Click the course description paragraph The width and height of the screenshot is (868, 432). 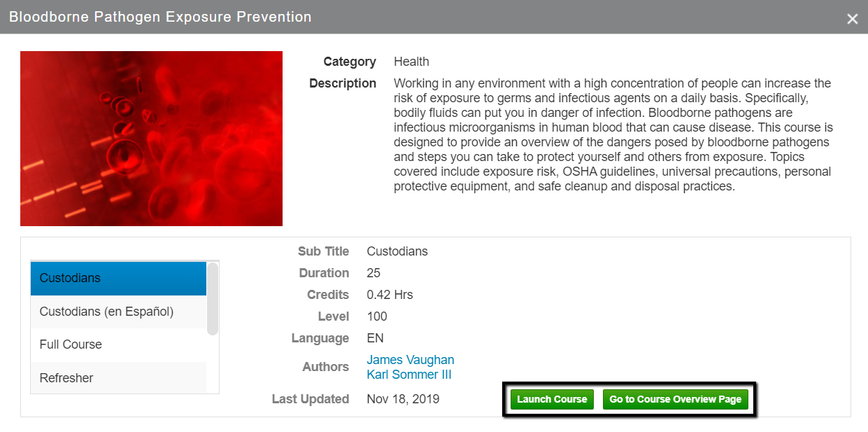[613, 134]
